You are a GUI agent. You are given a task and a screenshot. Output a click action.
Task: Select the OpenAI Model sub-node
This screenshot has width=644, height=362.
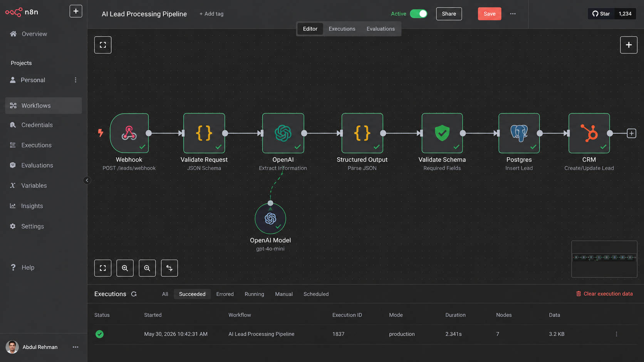(x=270, y=219)
